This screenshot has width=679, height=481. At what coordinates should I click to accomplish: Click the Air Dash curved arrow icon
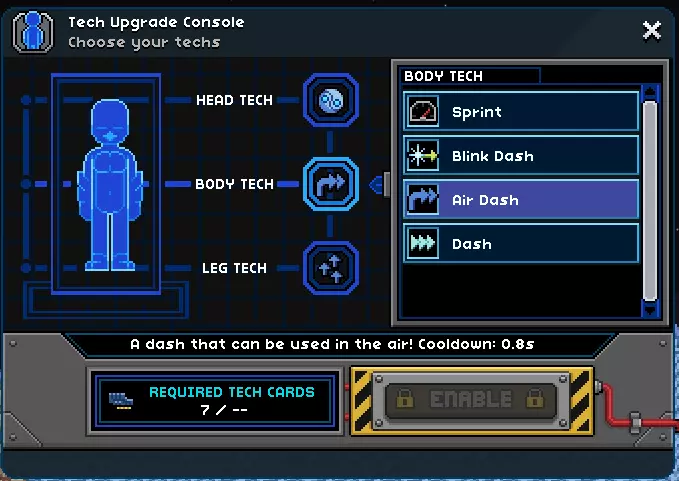[x=423, y=200]
